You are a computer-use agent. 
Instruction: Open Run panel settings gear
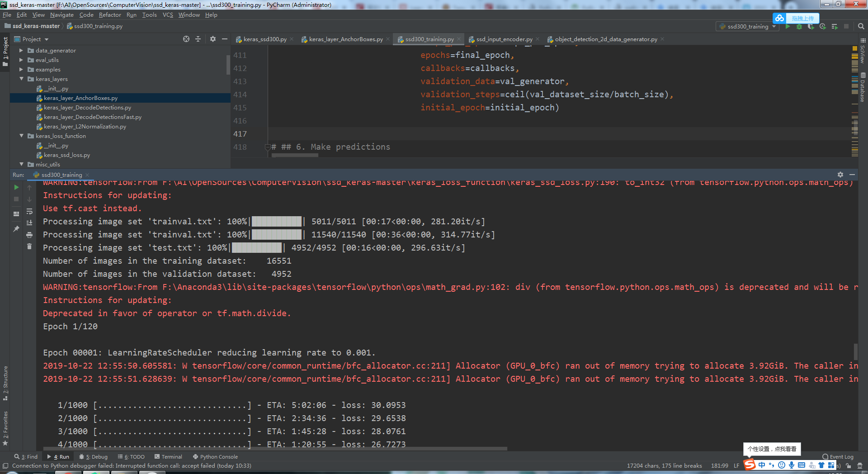840,175
